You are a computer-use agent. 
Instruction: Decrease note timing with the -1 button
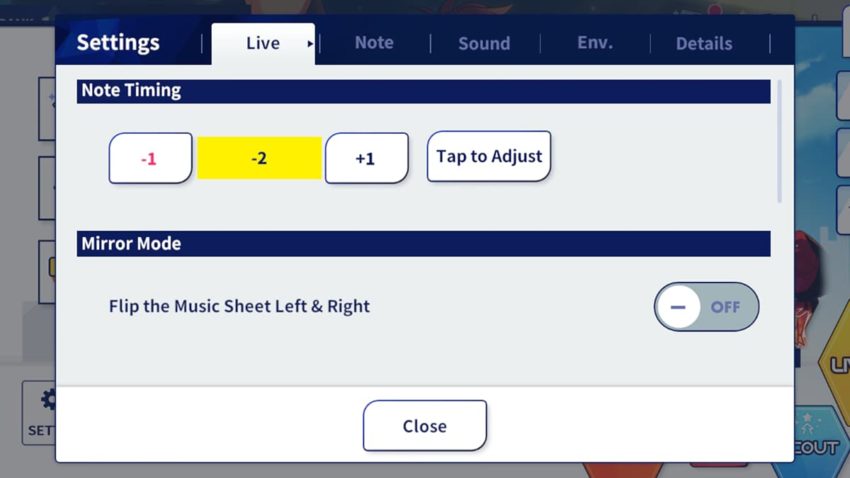click(x=150, y=158)
